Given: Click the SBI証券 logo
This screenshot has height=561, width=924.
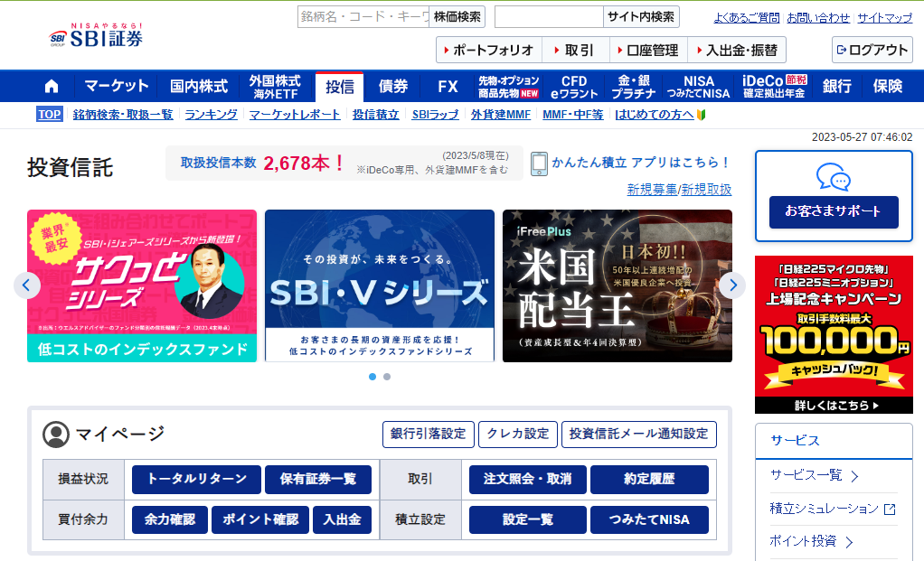Looking at the screenshot, I should 96,35.
